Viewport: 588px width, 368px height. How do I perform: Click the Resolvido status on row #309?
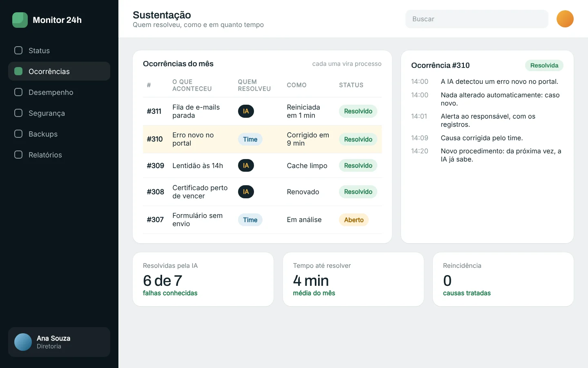pyautogui.click(x=358, y=166)
